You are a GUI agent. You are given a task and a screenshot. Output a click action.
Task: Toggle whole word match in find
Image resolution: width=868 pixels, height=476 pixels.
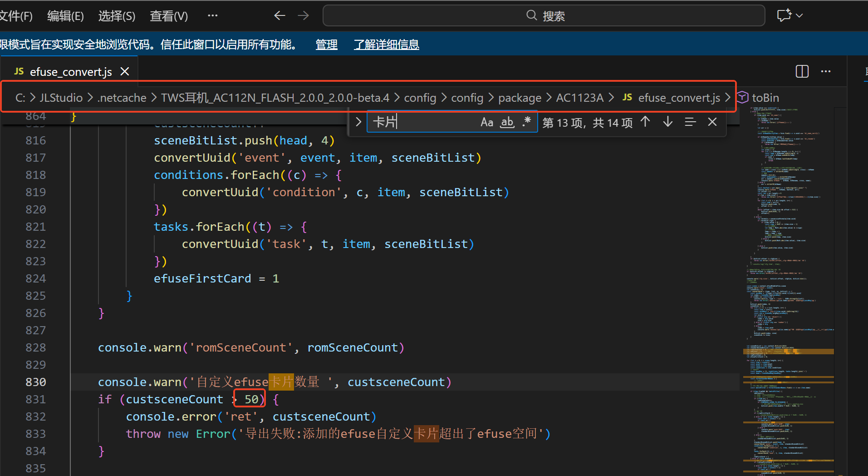coord(507,122)
